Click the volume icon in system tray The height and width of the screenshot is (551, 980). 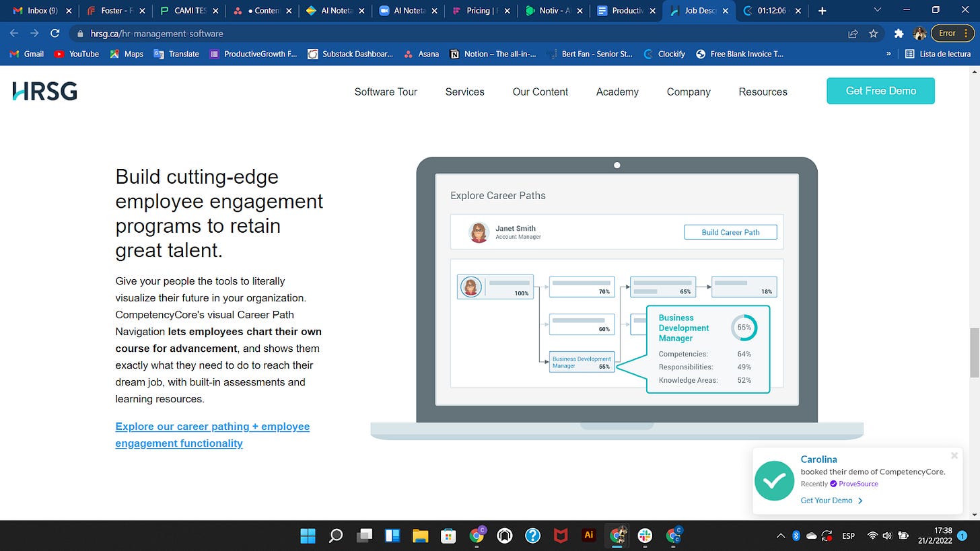887,536
